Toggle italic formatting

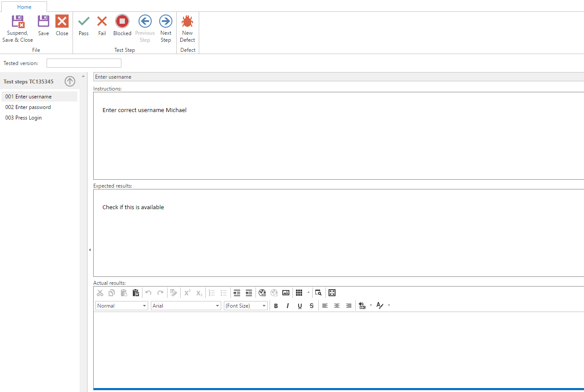[288, 306]
